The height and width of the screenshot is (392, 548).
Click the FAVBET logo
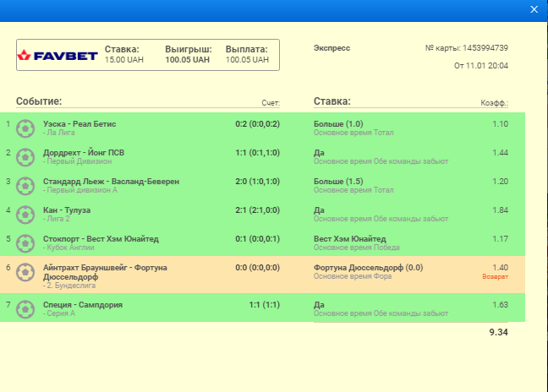pos(57,55)
